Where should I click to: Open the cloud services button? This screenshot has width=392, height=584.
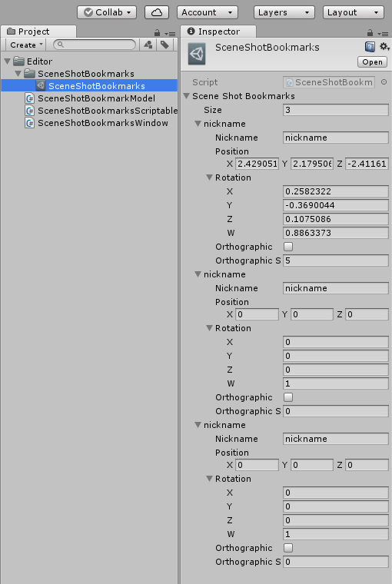tap(157, 12)
